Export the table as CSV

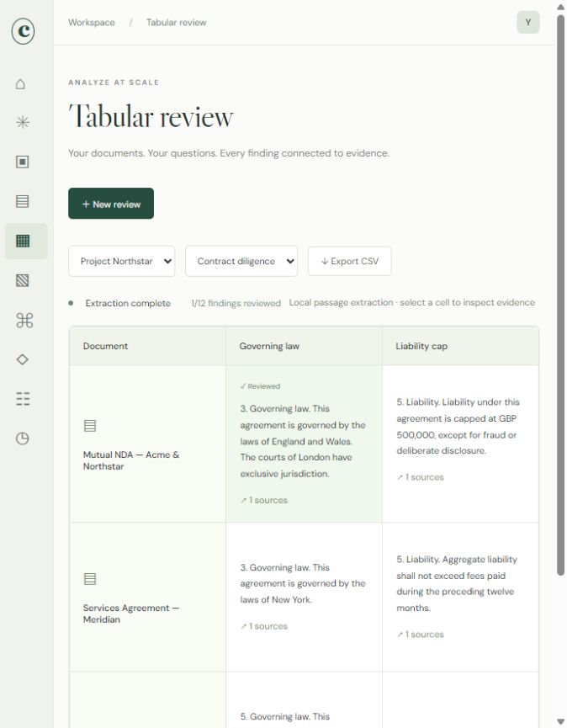click(x=350, y=262)
